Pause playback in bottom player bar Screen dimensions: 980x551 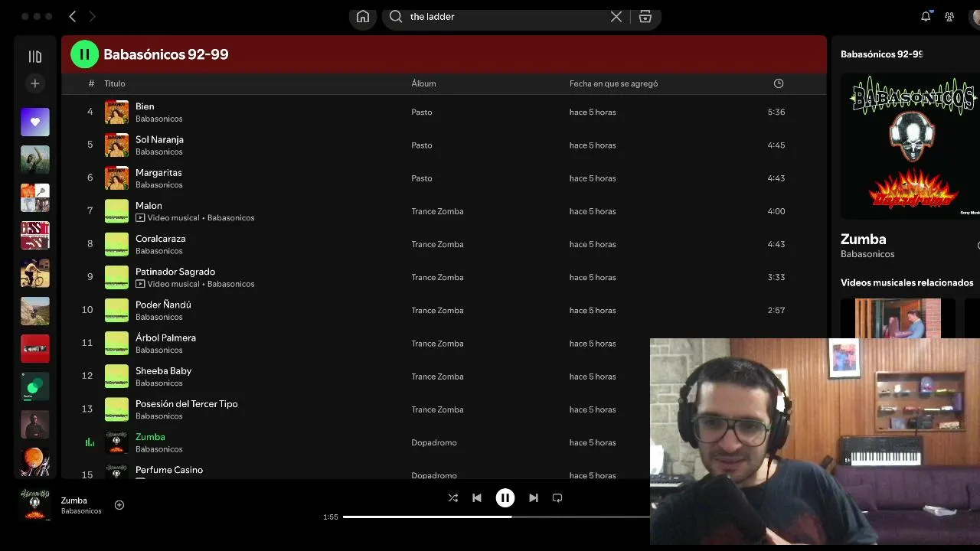click(x=505, y=497)
